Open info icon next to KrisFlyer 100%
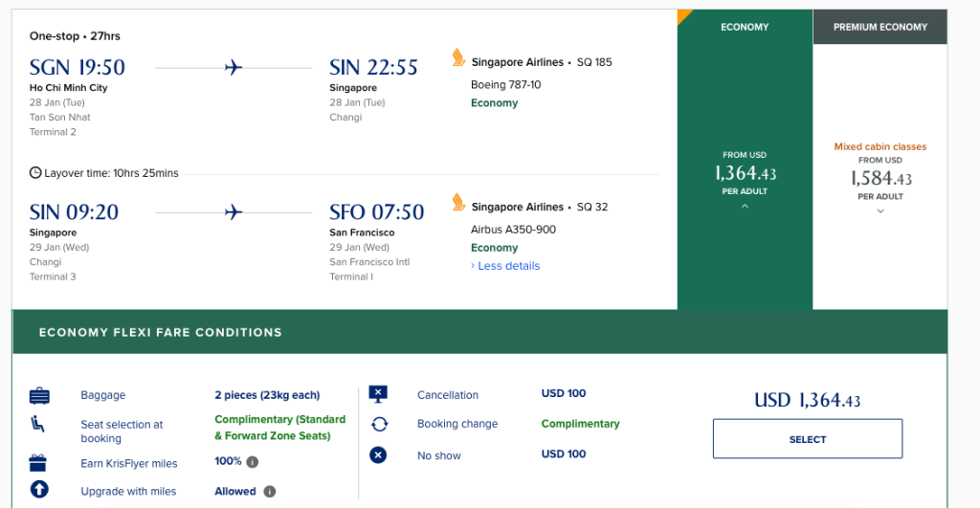 coord(252,463)
